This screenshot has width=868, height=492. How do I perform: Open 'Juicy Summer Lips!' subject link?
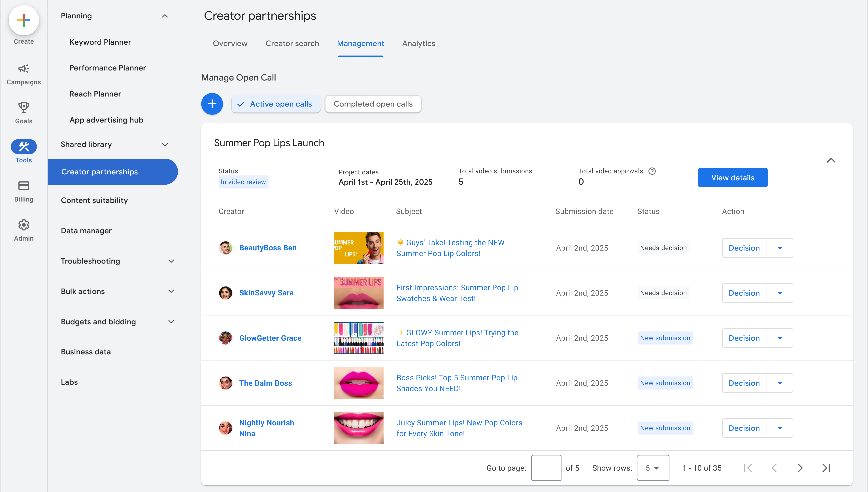point(459,428)
